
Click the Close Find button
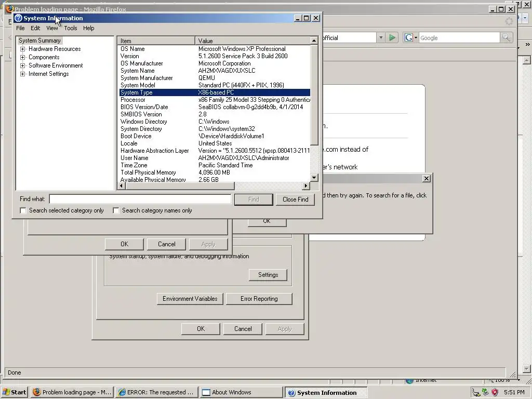click(x=295, y=199)
